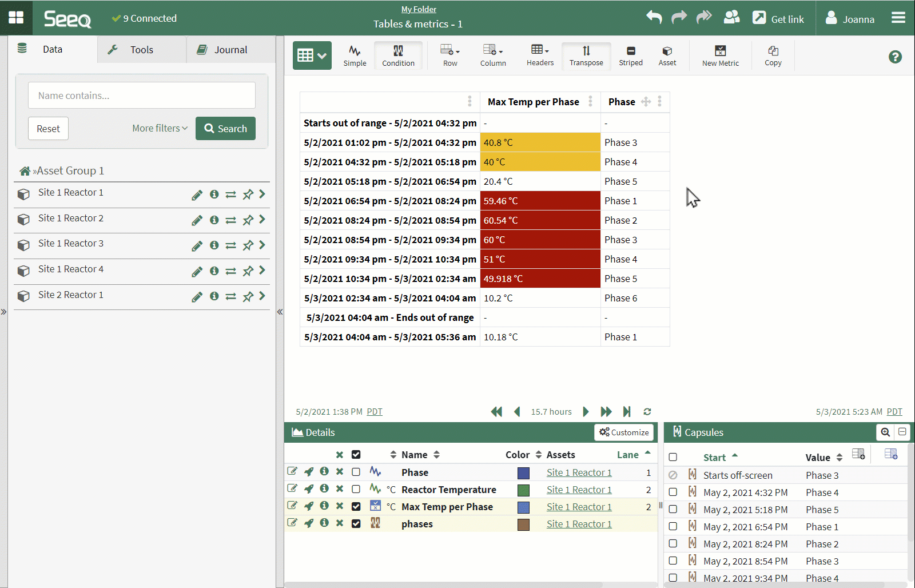Viewport: 915px width, 588px height.
Task: Switch to the Tools tab
Action: 141,50
